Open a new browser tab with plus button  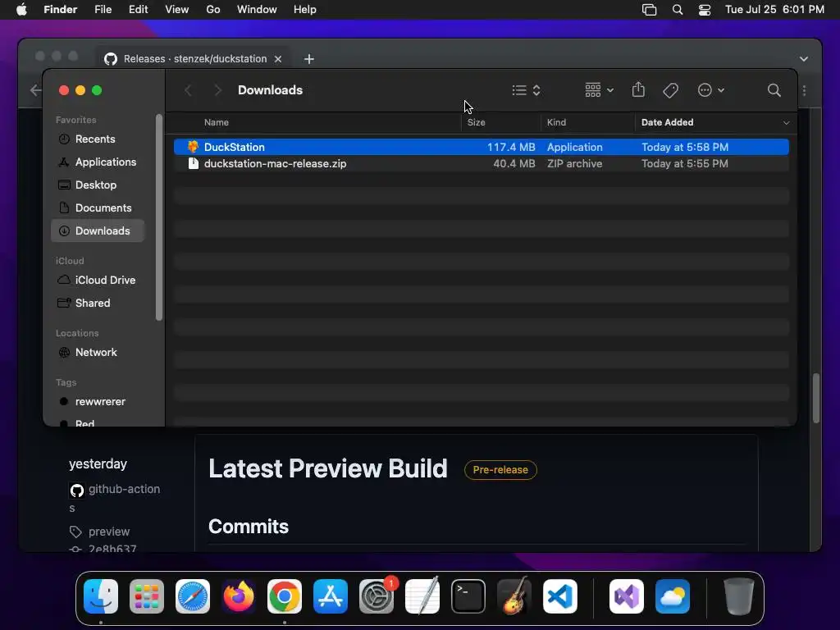(309, 59)
